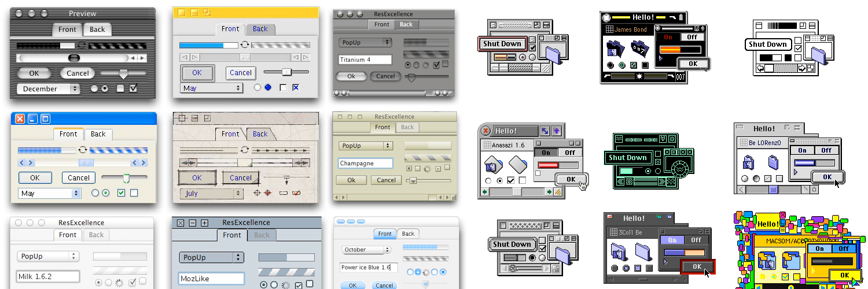Click the white Shut Down button with black outline
868x289 pixels.
[767, 45]
